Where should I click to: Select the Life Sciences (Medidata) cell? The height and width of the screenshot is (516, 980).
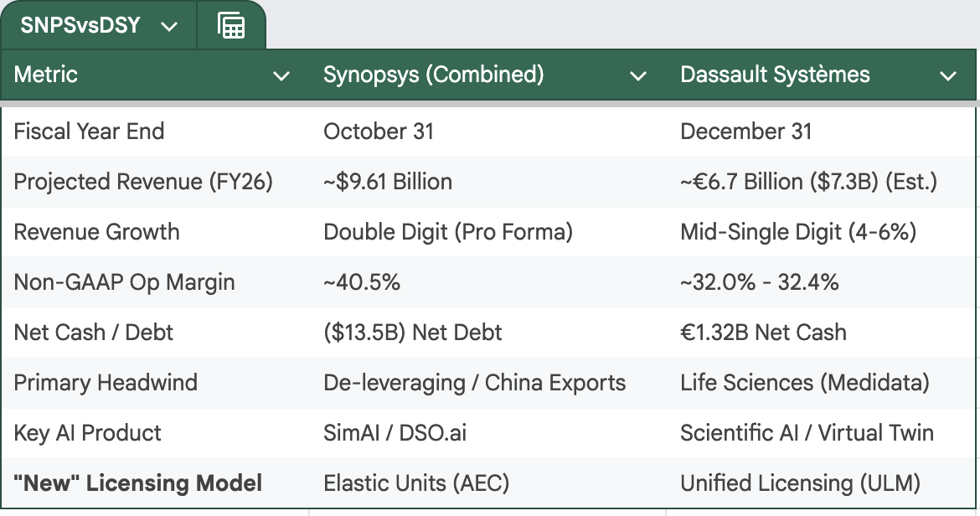[x=820, y=382]
